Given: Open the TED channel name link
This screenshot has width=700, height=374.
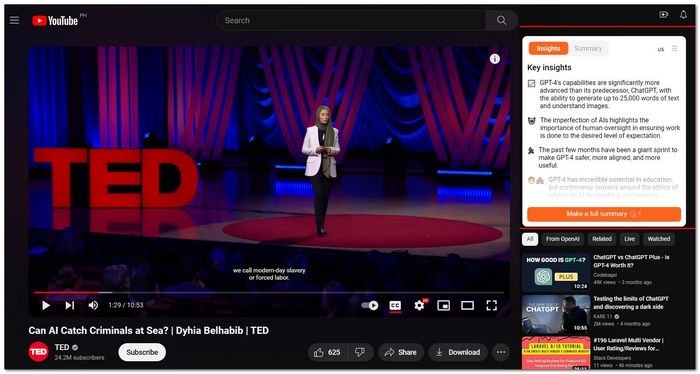Looking at the screenshot, I should 62,347.
